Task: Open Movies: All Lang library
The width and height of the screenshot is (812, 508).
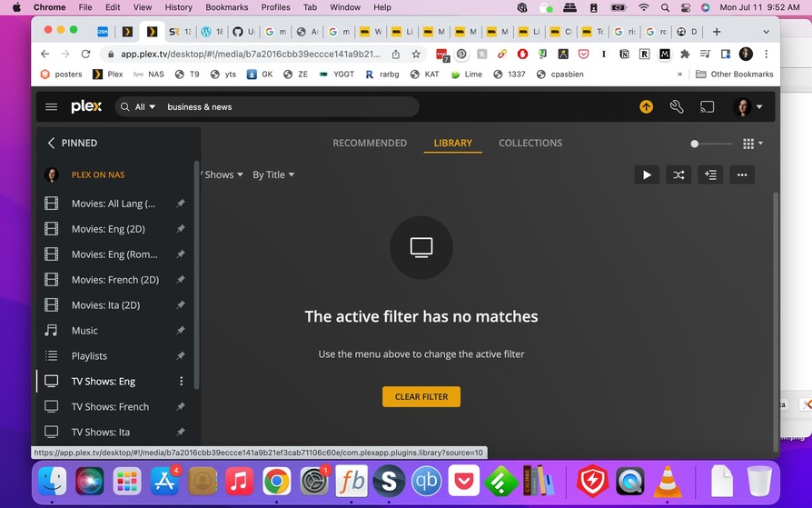Action: point(114,204)
